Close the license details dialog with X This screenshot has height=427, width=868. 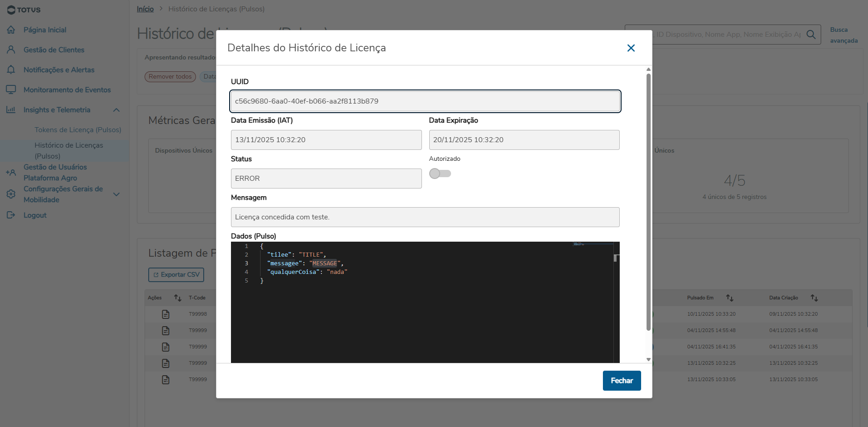pos(631,48)
